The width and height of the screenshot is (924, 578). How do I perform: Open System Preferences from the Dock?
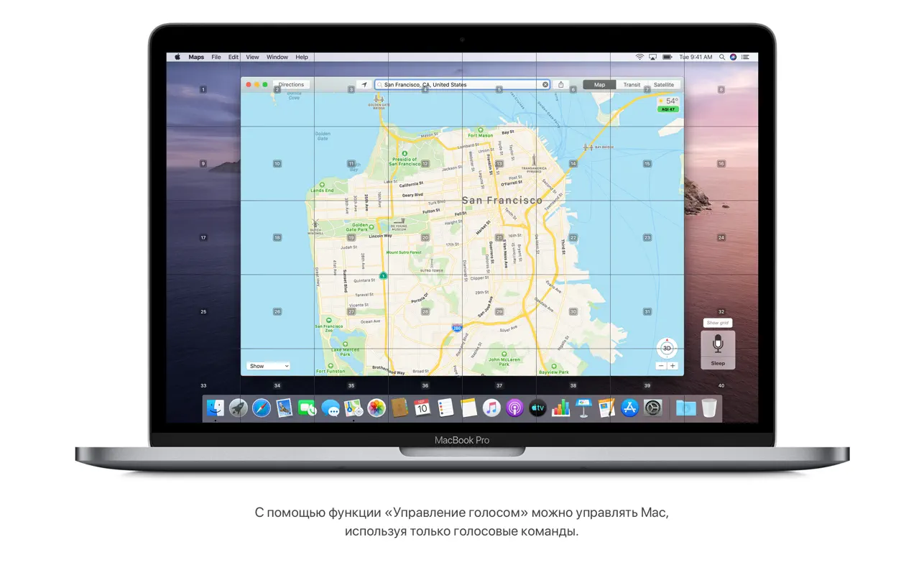(x=652, y=408)
